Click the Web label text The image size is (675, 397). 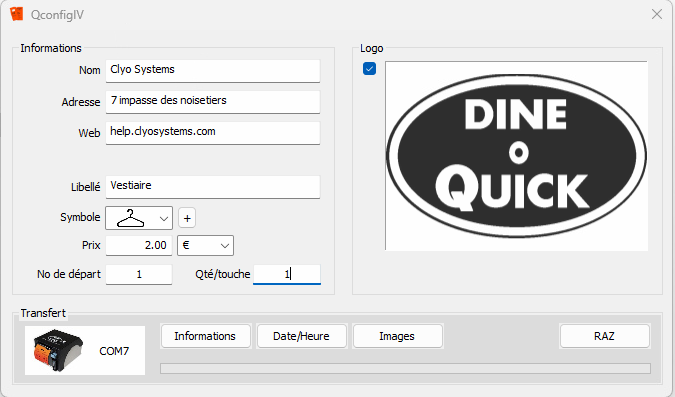tap(89, 133)
